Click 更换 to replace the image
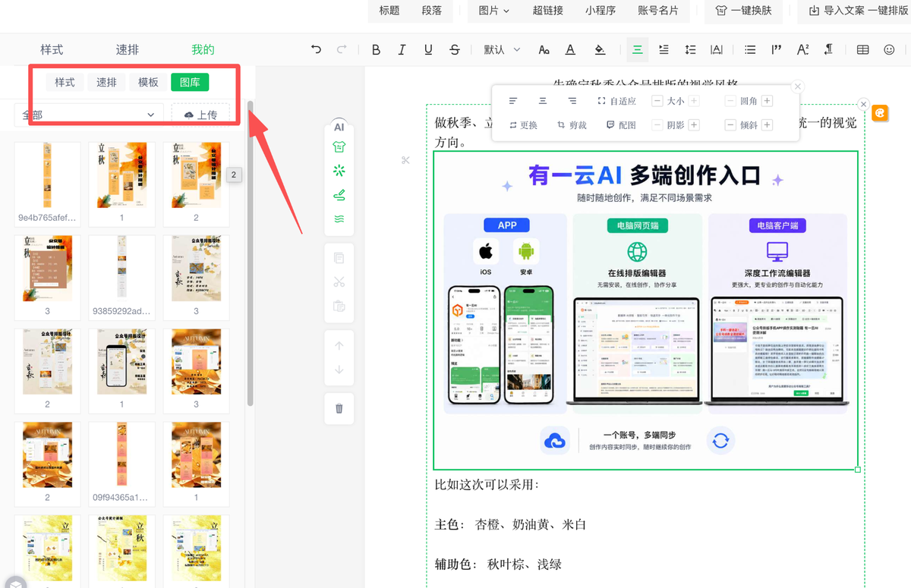This screenshot has height=588, width=911. (523, 125)
